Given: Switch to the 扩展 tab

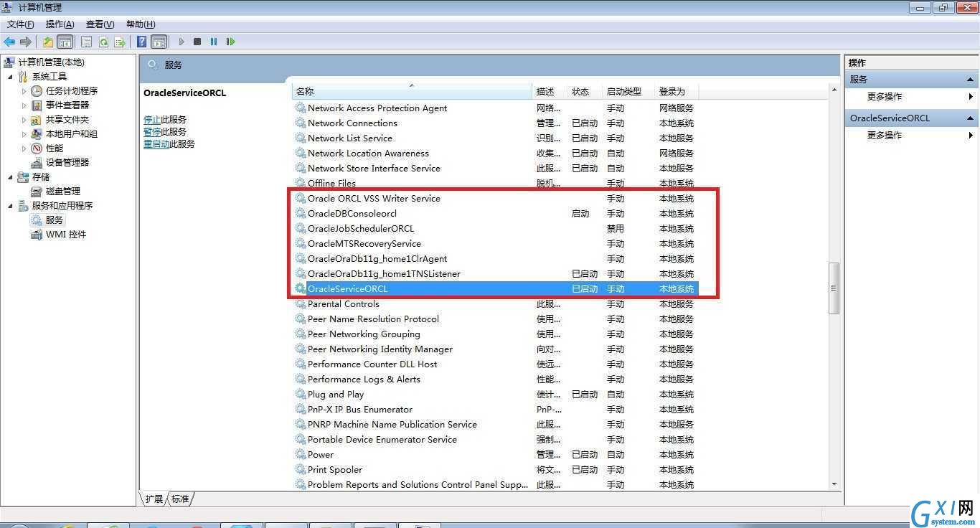Looking at the screenshot, I should (154, 499).
